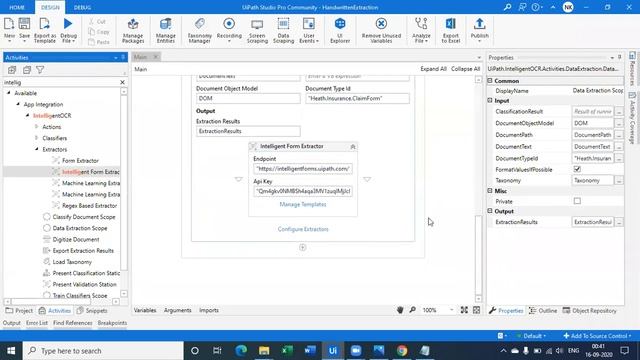Open Microsoft Edge from taskbar

pyautogui.click(x=241, y=351)
